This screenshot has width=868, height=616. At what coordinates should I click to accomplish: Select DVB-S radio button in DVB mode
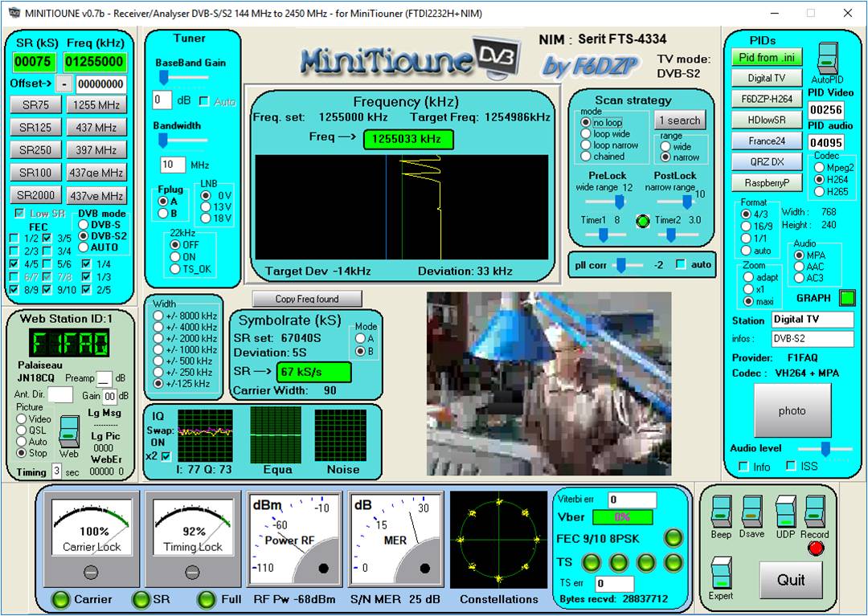84,225
